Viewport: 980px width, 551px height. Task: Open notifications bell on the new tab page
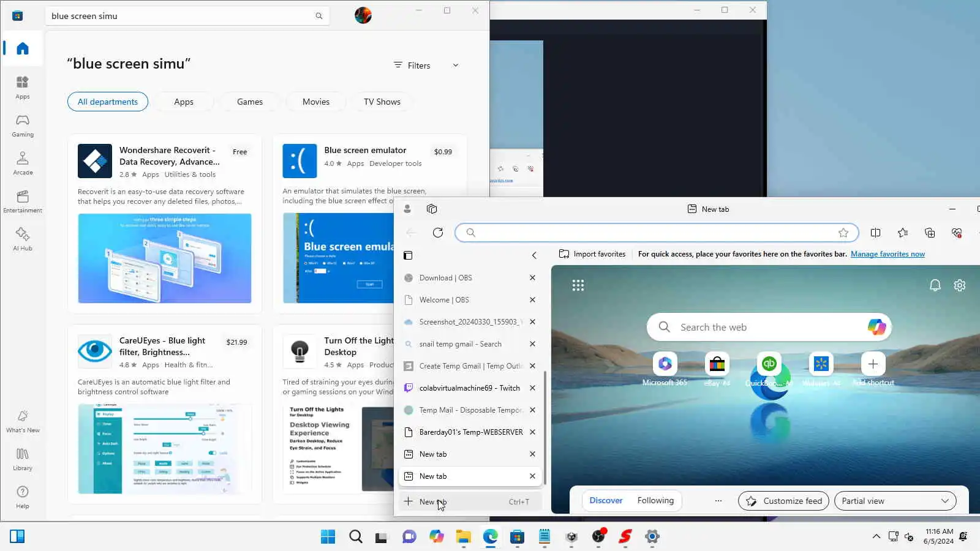coord(935,285)
